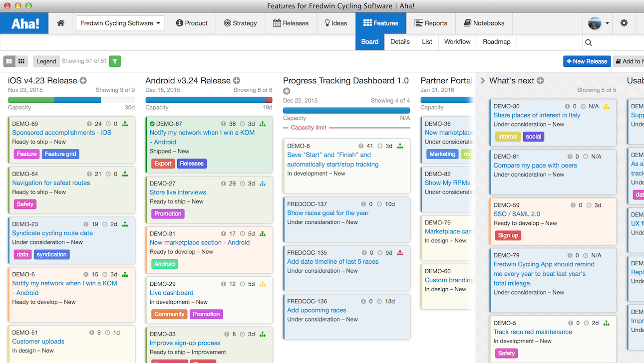Click iOS v4.23 Release column title
644x363 pixels.
(x=42, y=81)
